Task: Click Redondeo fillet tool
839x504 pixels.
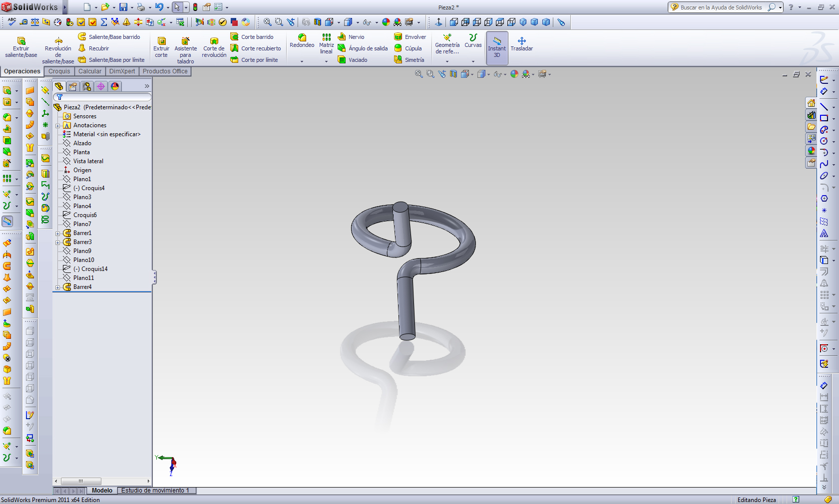Action: click(x=302, y=41)
